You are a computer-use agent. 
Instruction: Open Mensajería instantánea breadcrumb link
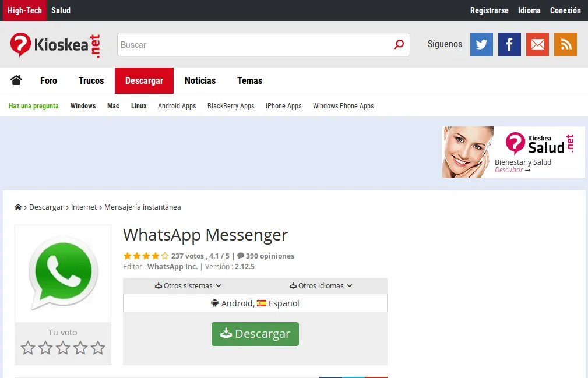(x=143, y=207)
